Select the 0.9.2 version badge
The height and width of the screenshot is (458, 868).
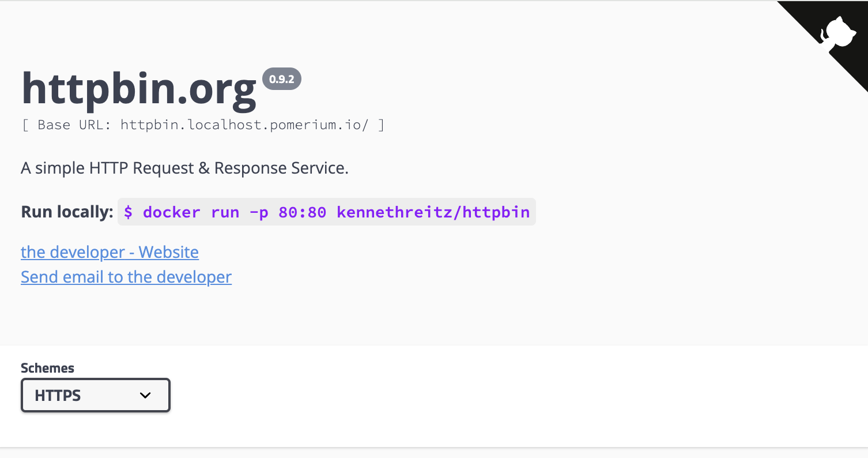pos(281,78)
